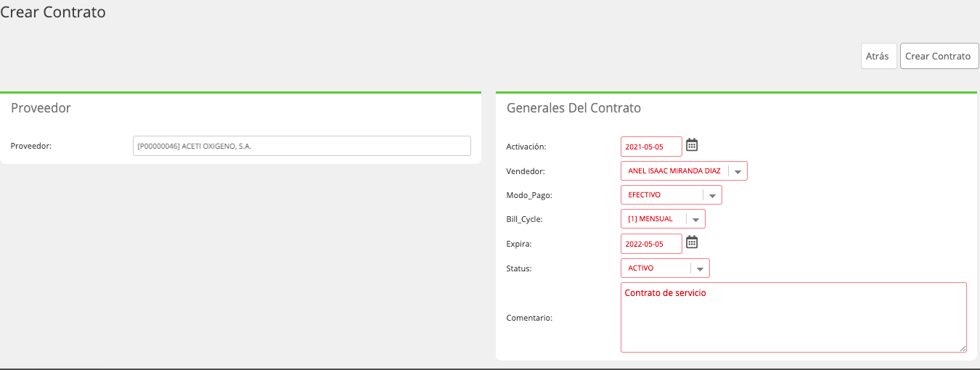
Task: Click the Comentario: label
Action: [529, 318]
